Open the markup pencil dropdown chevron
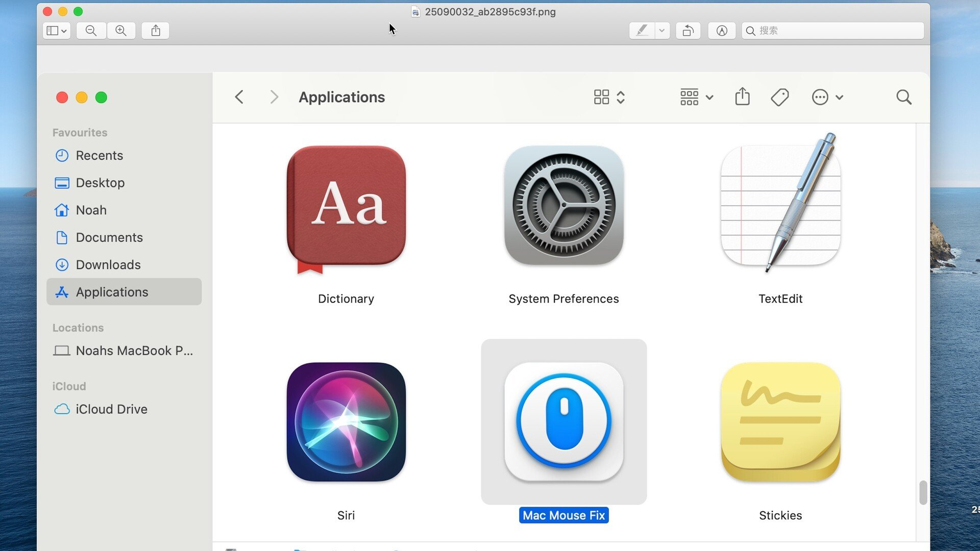The image size is (980, 551). point(662,31)
